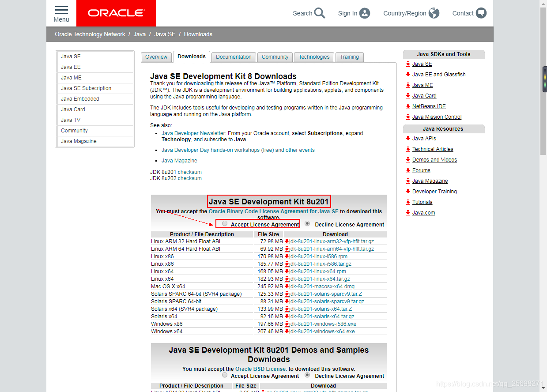Image resolution: width=547 pixels, height=392 pixels.
Task: Click the 245.92 MB file size cell
Action: click(269, 286)
